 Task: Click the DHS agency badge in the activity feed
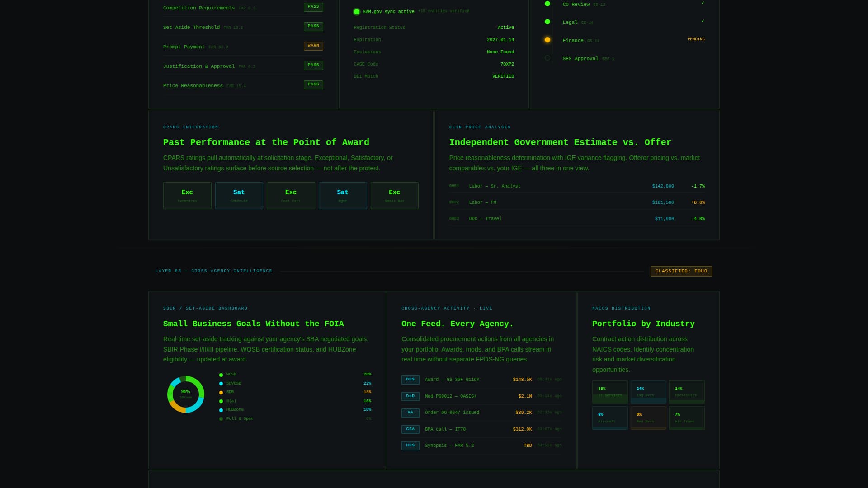tap(410, 380)
